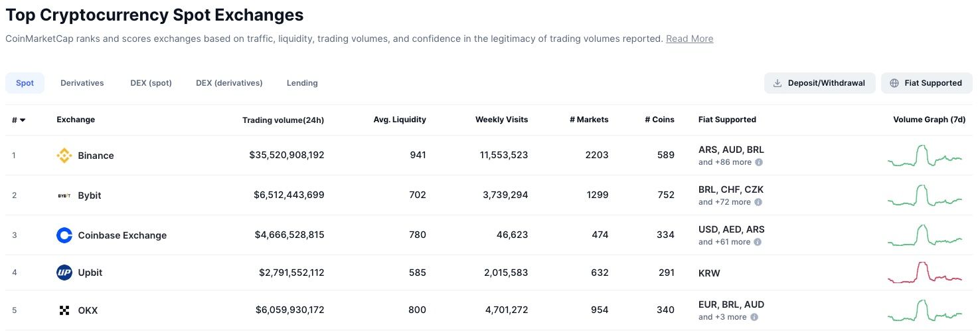
Task: Sort table by Weekly Visits header
Action: pos(501,120)
